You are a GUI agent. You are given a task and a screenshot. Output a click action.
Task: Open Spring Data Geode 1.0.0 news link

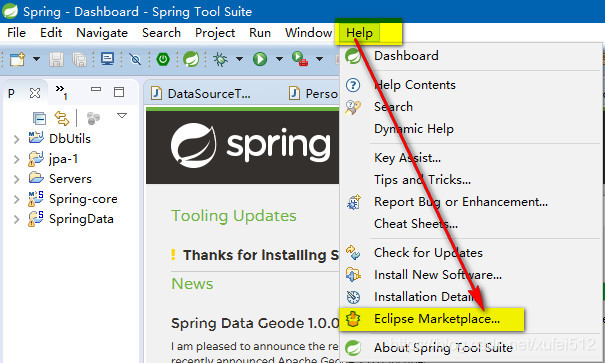(x=255, y=323)
